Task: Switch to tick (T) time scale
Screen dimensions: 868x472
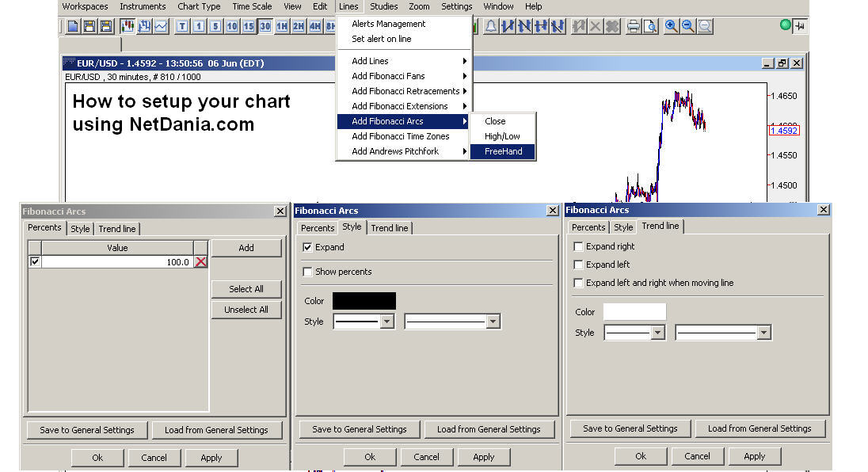Action: 182,26
